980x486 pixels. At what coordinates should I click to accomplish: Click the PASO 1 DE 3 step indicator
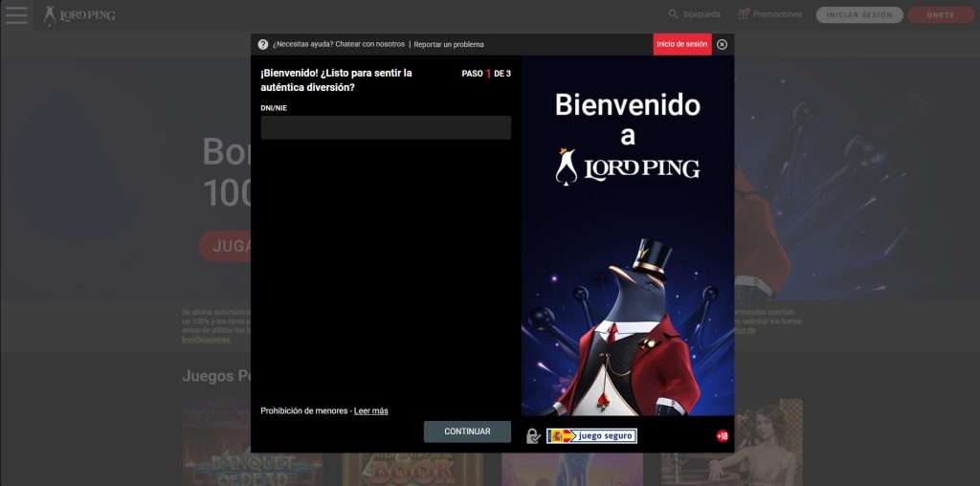click(486, 73)
